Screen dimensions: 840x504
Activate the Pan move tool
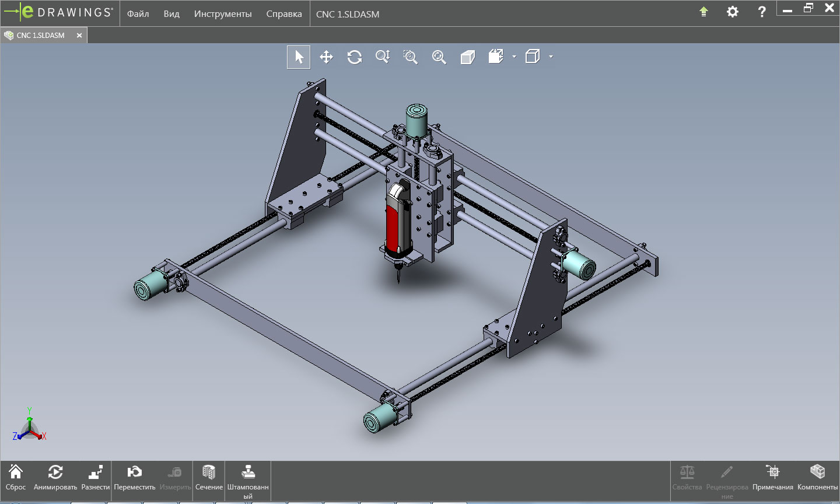(327, 57)
